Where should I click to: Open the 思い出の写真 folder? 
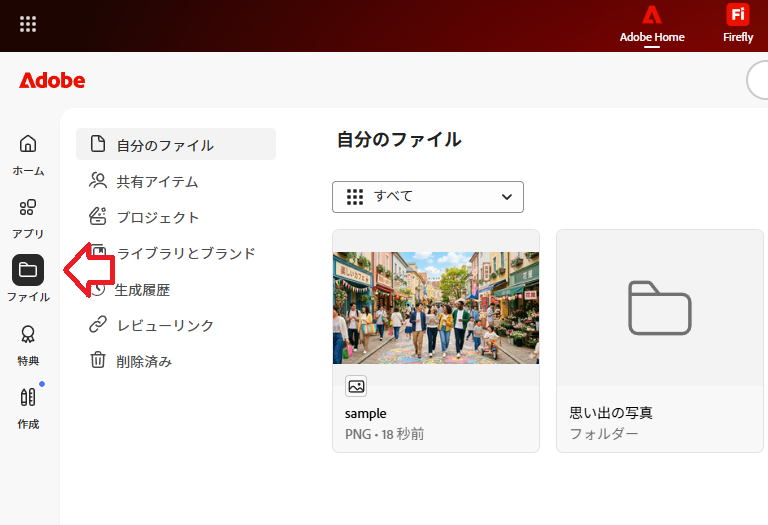coord(659,307)
